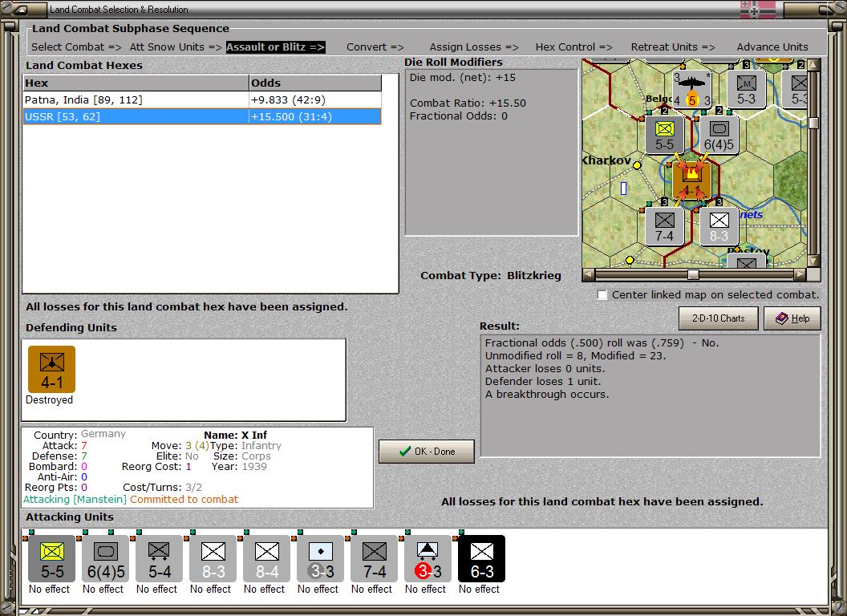Click the Combat Type: Blitzkrieg label
847x616 pixels.
(491, 276)
